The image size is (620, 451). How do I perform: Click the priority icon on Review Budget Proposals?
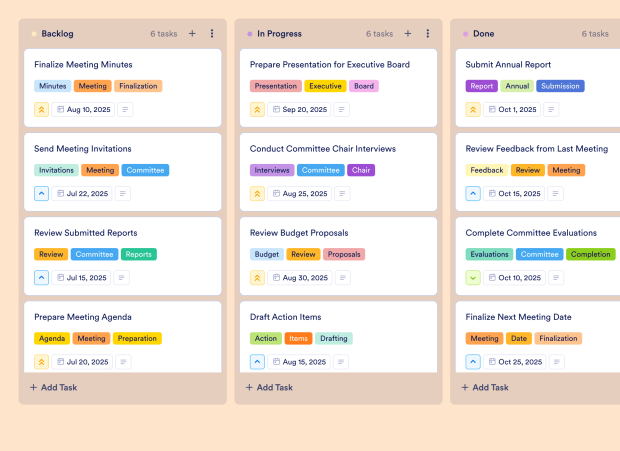257,278
